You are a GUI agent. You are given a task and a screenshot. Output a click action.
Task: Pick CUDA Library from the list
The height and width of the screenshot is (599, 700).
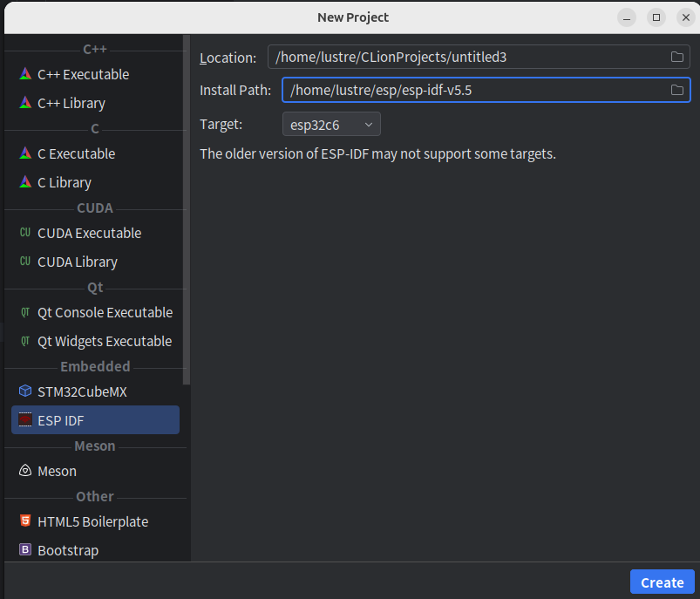pos(77,262)
